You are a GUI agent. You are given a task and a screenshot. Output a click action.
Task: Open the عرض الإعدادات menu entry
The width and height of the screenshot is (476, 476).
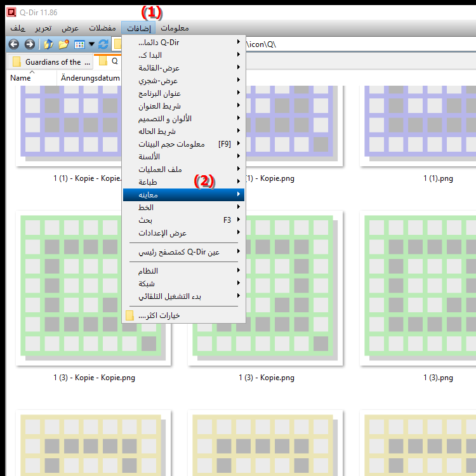click(183, 233)
